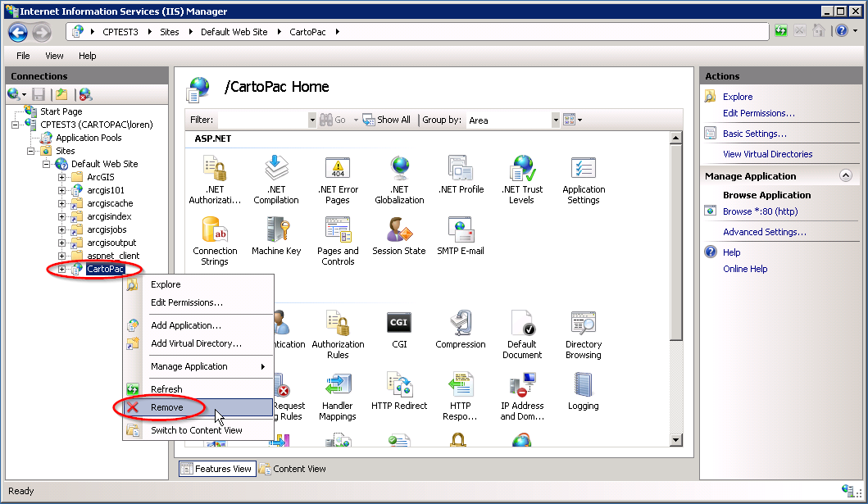Open the CGI feature
868x504 pixels.
point(399,329)
